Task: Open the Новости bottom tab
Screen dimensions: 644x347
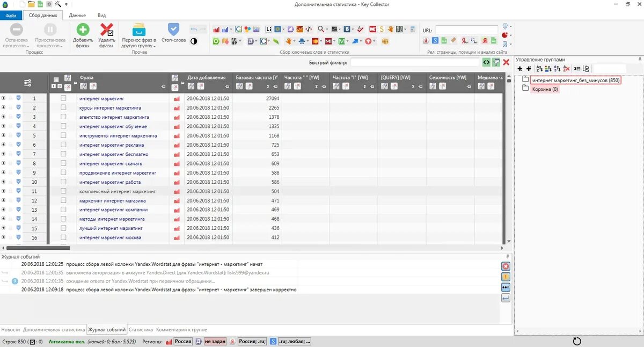Action: pyautogui.click(x=11, y=329)
